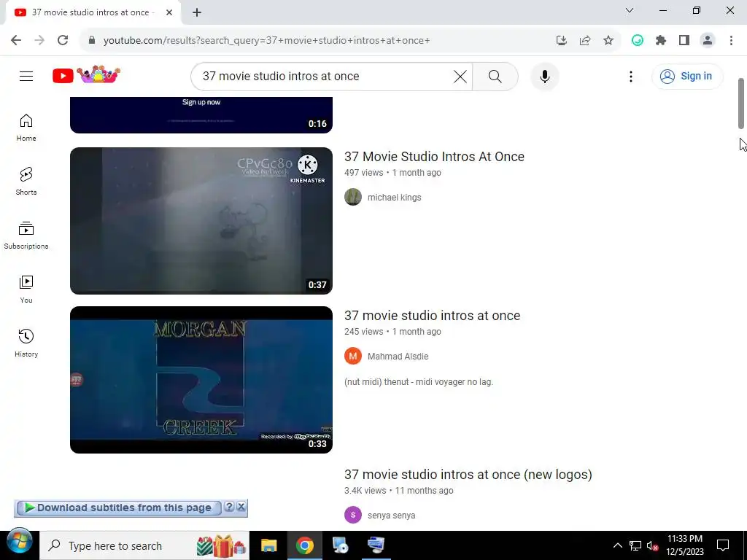Open the taskbar clock 11:33 PM
This screenshot has height=560, width=747.
684,545
